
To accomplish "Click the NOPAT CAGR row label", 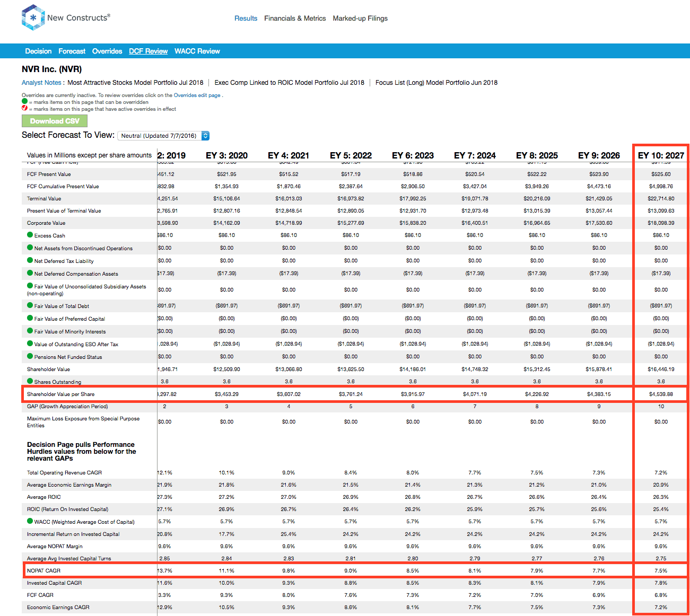I will 44,570.
